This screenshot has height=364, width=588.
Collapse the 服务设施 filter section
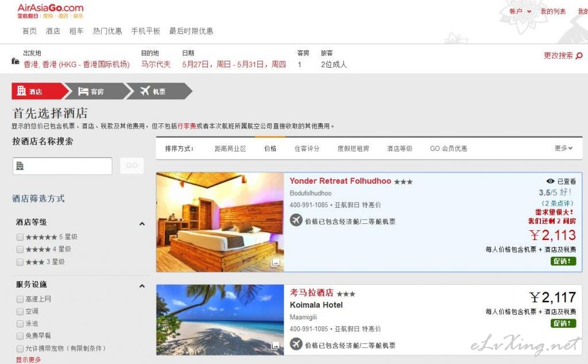pyautogui.click(x=142, y=286)
